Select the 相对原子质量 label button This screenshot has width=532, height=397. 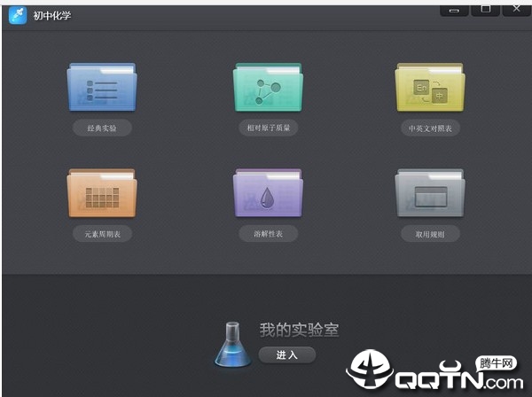(x=269, y=128)
